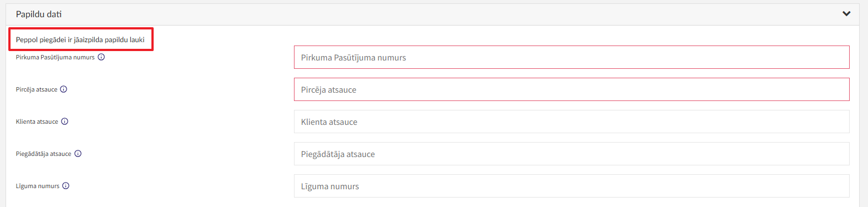The image size is (868, 207).
Task: Click the Papildu dati header title
Action: click(39, 14)
